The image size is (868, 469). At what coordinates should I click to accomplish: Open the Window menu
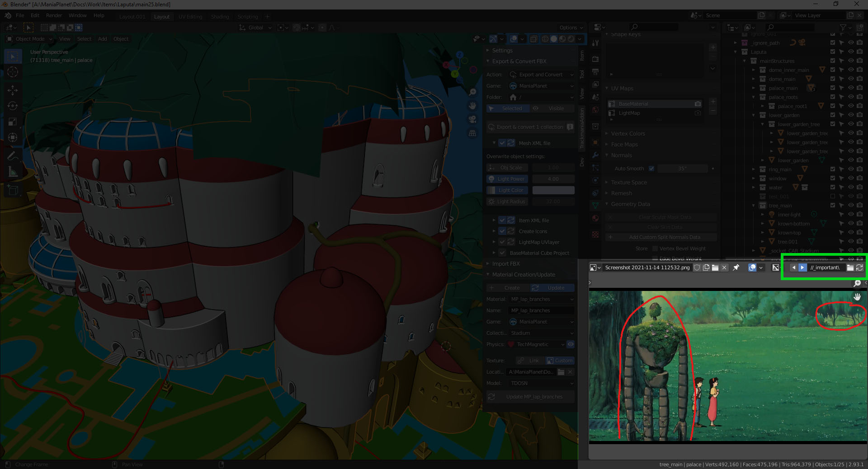point(78,15)
